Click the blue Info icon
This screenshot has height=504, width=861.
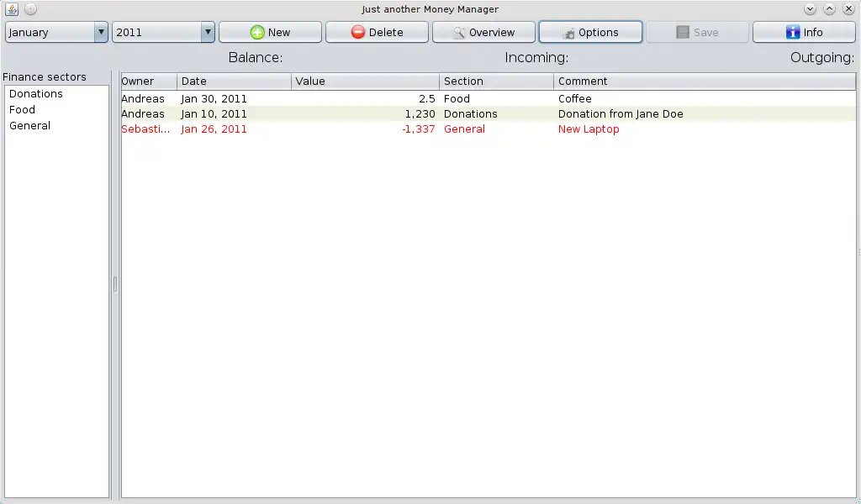[792, 33]
